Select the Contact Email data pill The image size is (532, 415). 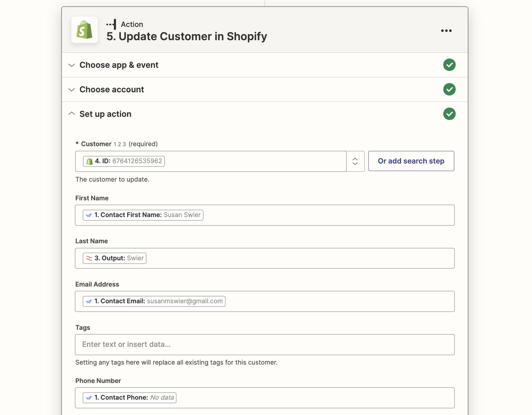[154, 301]
